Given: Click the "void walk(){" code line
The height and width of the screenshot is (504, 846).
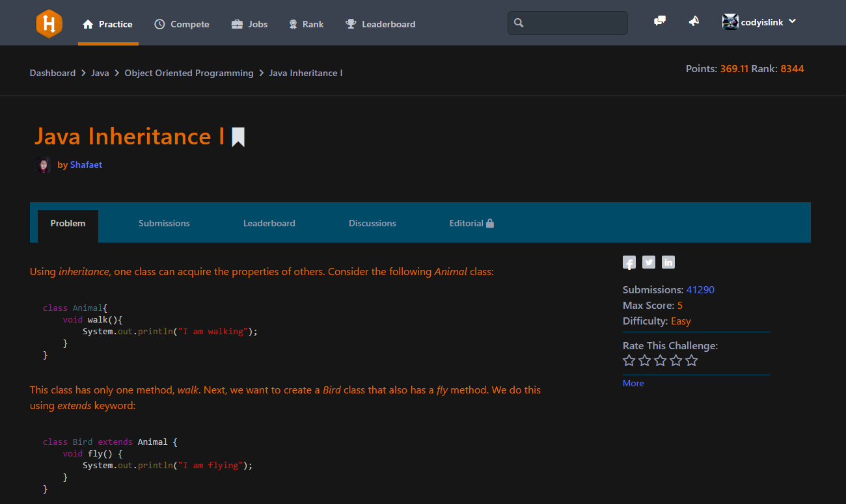Looking at the screenshot, I should tap(92, 319).
